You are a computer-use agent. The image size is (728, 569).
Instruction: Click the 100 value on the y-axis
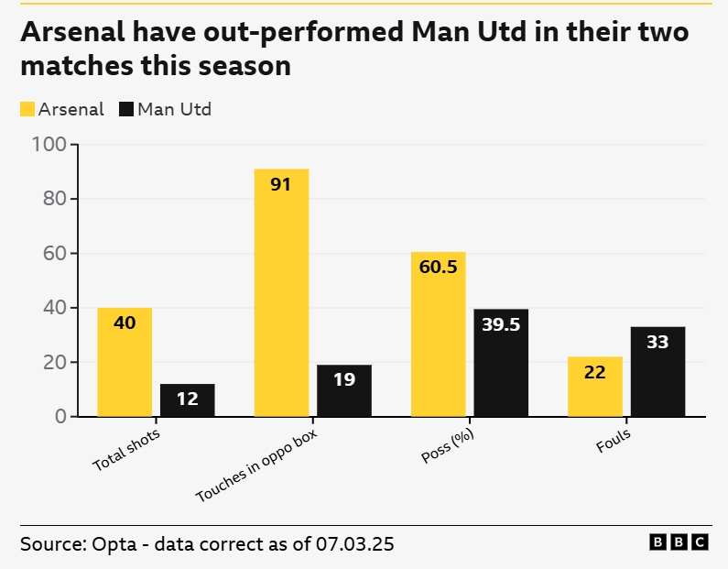(x=49, y=145)
